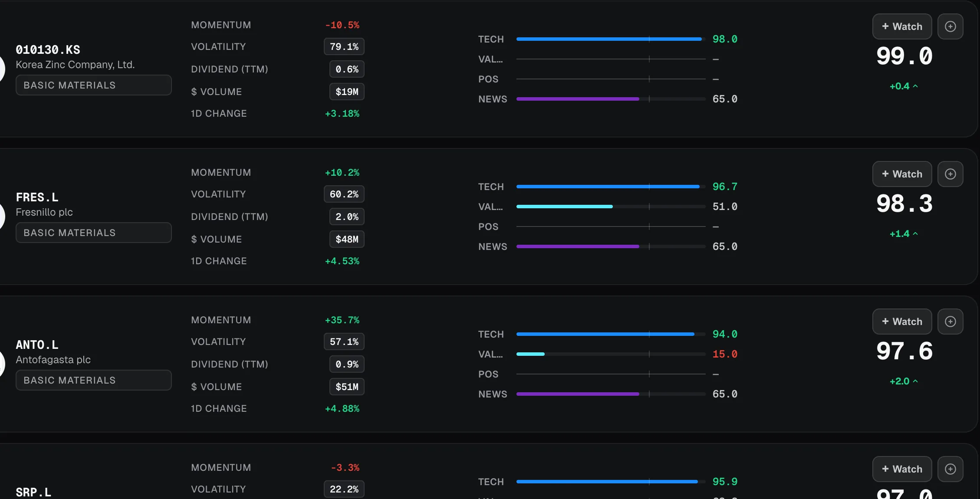Click the Basic Materials tag on Korea Zinc
Viewport: 980px width, 499px height.
pyautogui.click(x=94, y=85)
